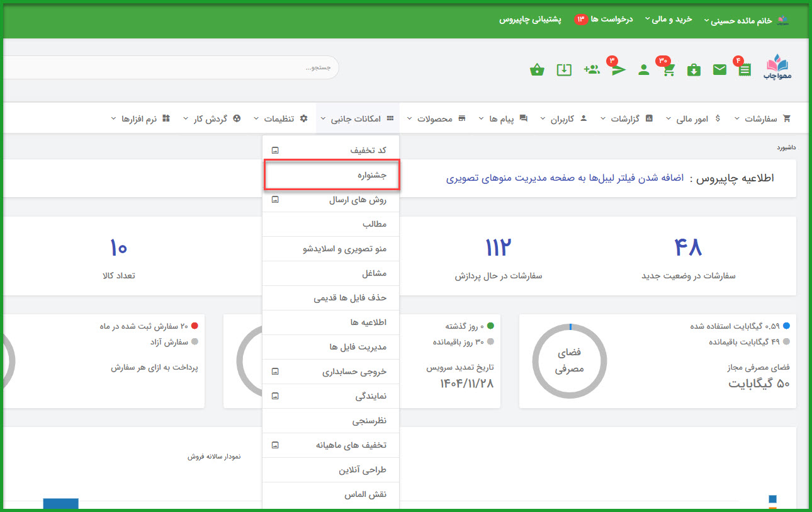
Task: Click the receipt icon with badge 4
Action: pyautogui.click(x=745, y=70)
